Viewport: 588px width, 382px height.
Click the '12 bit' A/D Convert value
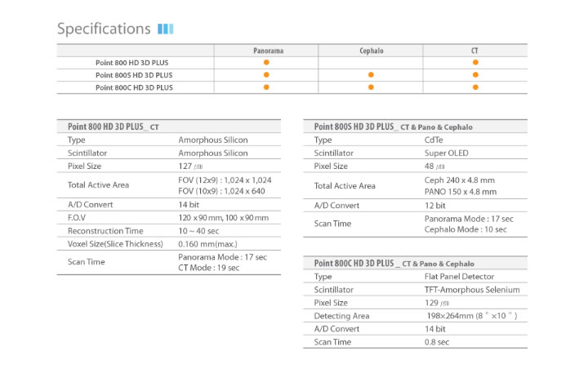pos(435,206)
